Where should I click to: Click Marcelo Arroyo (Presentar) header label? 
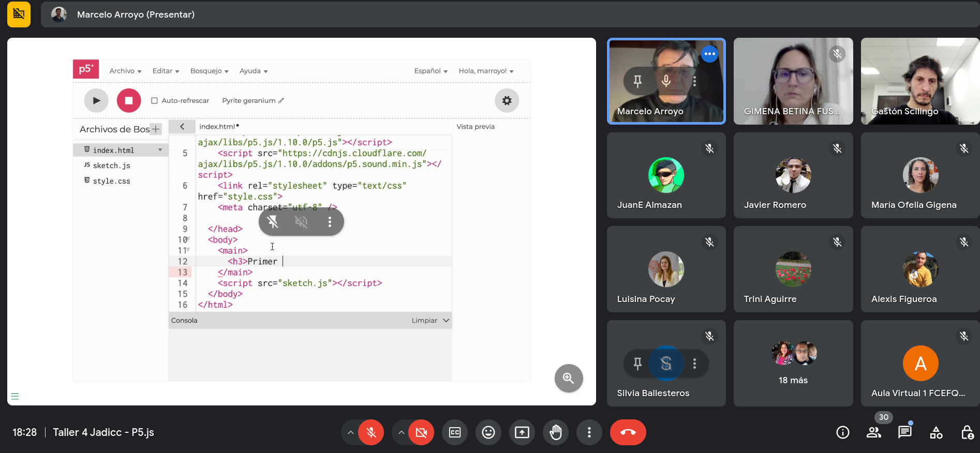click(136, 14)
